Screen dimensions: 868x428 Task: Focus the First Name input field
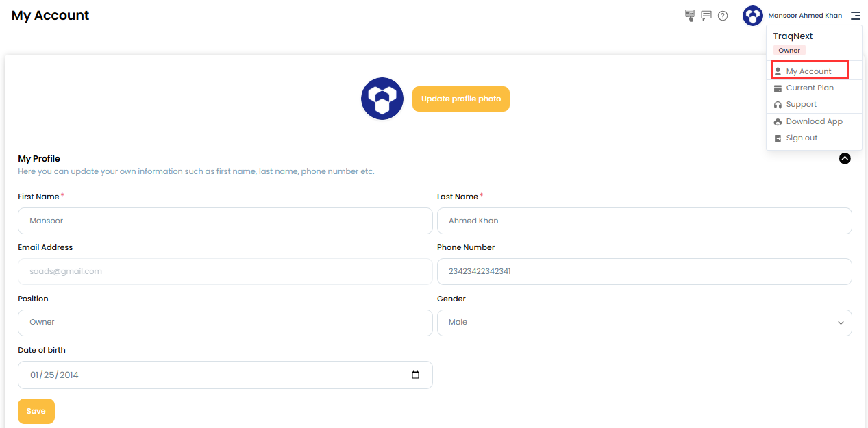225,221
